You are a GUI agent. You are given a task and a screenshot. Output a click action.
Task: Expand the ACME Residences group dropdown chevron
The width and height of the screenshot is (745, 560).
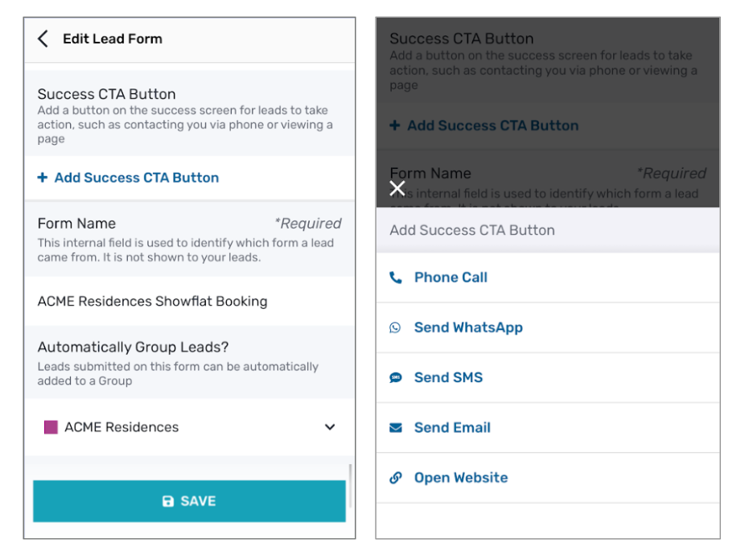pyautogui.click(x=330, y=427)
